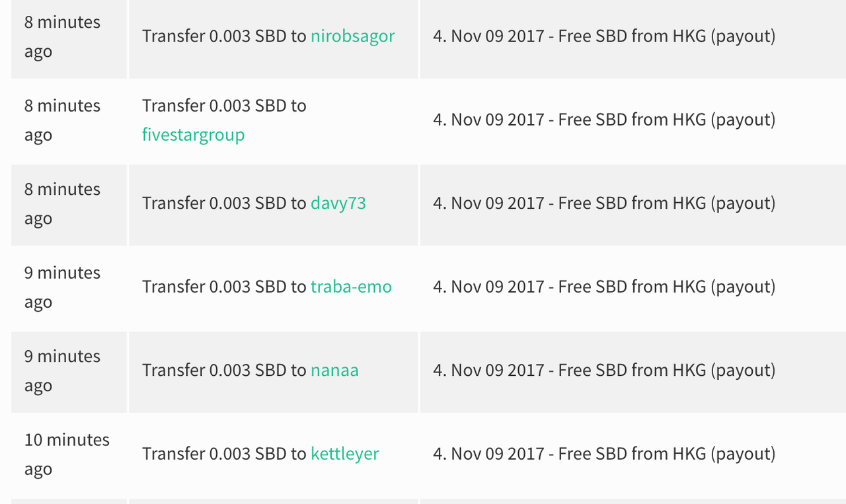Click the timestamp beside the davy73 transfer
Image resolution: width=846 pixels, height=504 pixels.
tap(62, 204)
